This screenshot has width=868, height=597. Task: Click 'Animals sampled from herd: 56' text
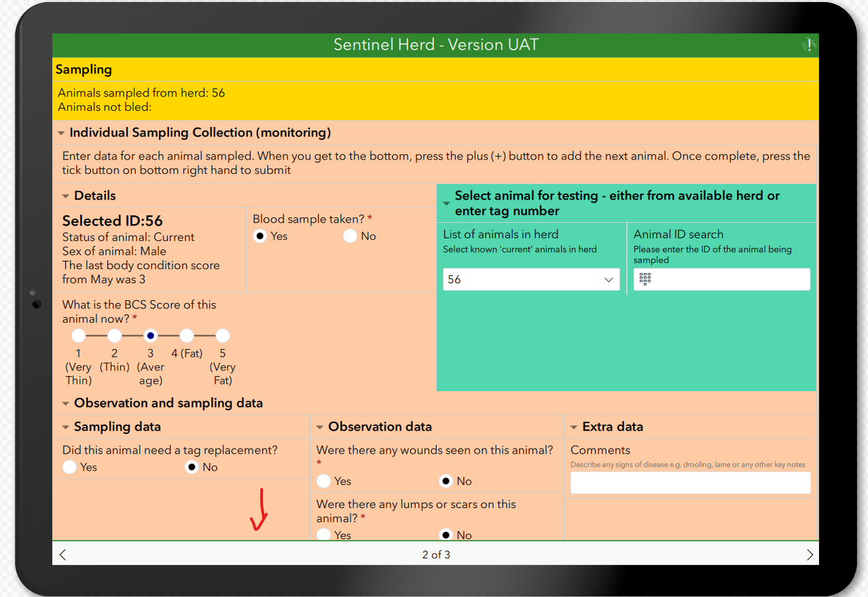[x=141, y=93]
